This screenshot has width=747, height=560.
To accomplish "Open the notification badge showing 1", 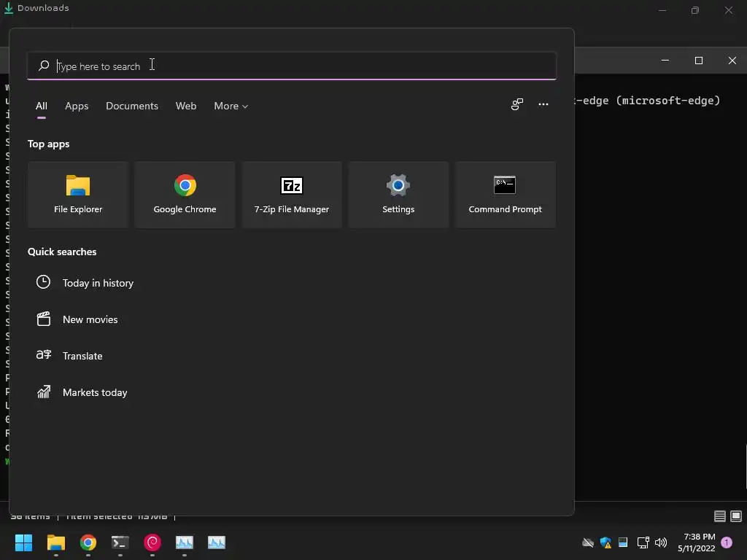I will (727, 542).
